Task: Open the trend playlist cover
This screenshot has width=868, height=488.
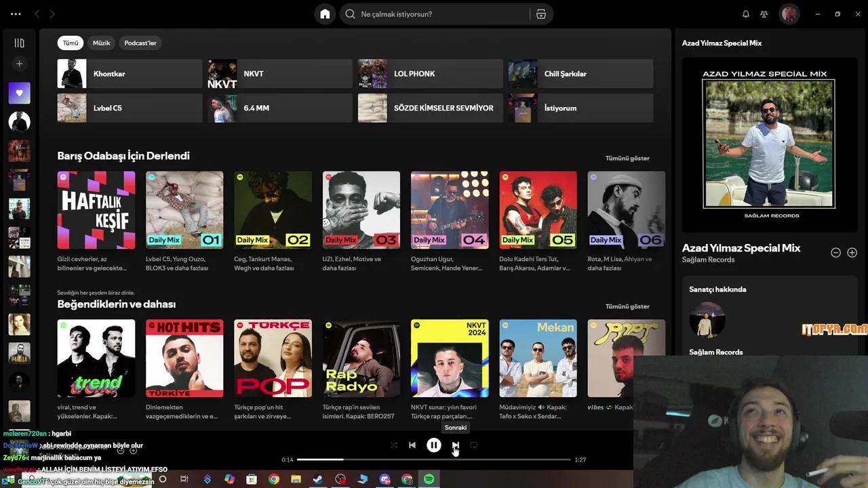Action: click(x=96, y=359)
